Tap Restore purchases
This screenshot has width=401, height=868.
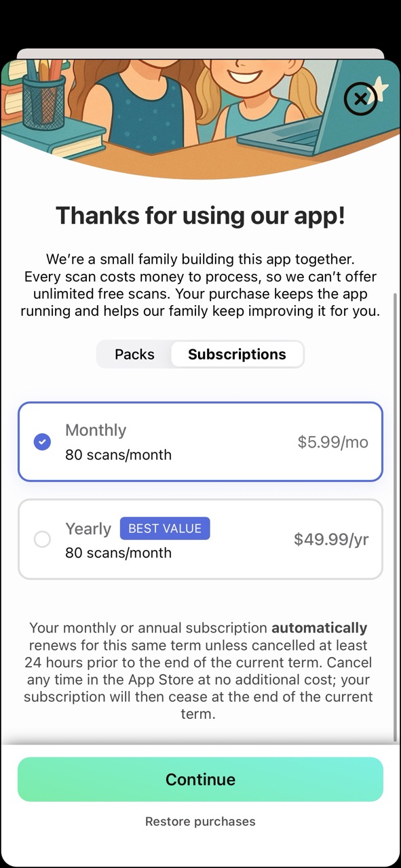[200, 821]
